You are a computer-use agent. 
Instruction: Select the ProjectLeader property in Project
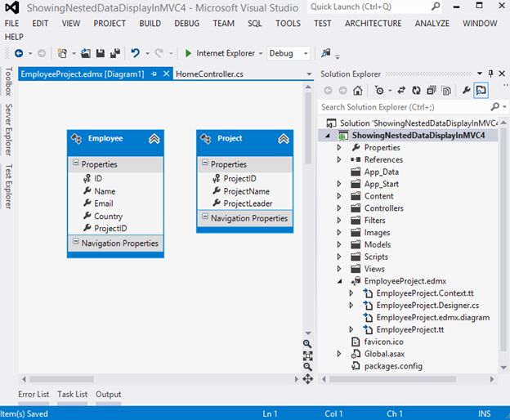pos(248,203)
